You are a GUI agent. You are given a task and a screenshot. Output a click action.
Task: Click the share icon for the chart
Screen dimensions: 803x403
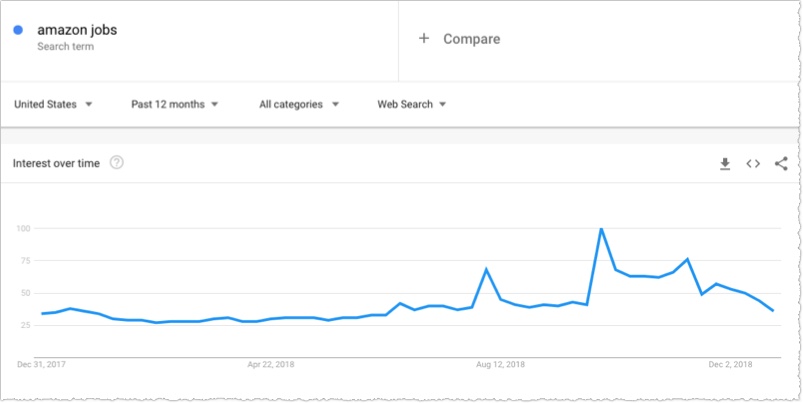point(781,164)
